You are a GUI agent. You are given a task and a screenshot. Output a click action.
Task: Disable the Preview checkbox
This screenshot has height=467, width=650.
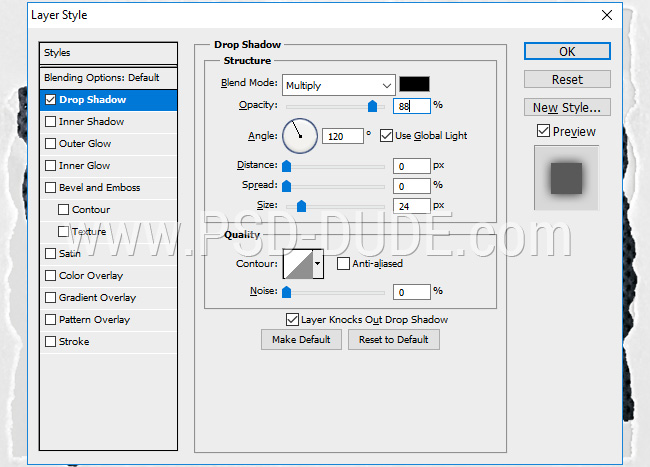[543, 131]
